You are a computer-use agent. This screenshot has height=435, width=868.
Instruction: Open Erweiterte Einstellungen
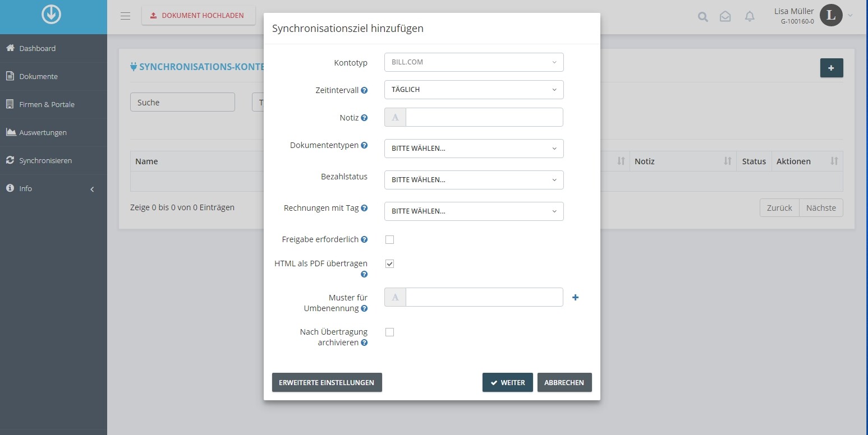click(x=327, y=382)
